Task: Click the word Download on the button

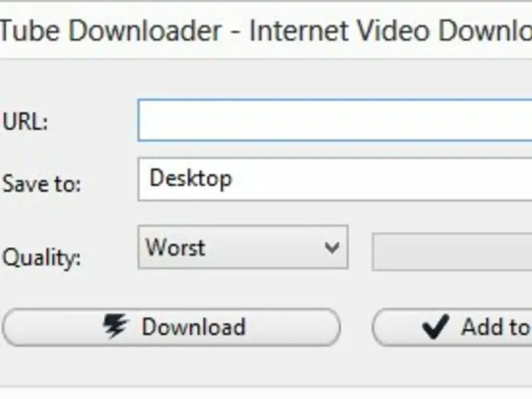Action: click(194, 327)
